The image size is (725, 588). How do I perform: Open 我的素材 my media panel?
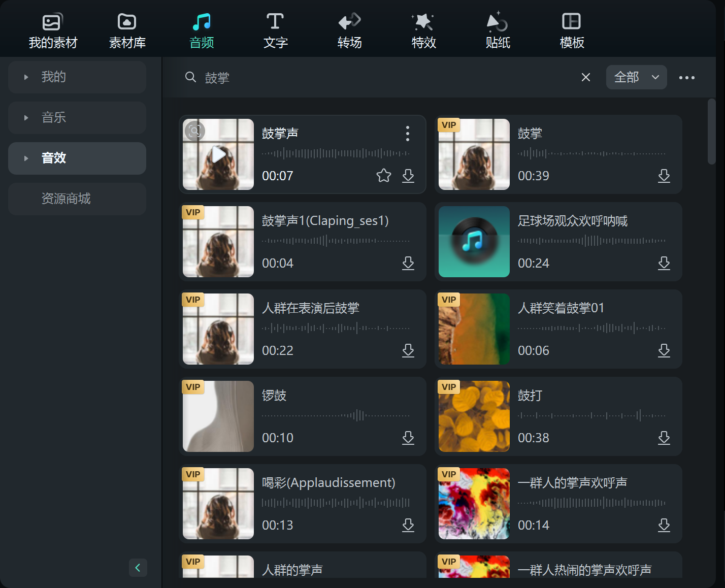click(52, 29)
